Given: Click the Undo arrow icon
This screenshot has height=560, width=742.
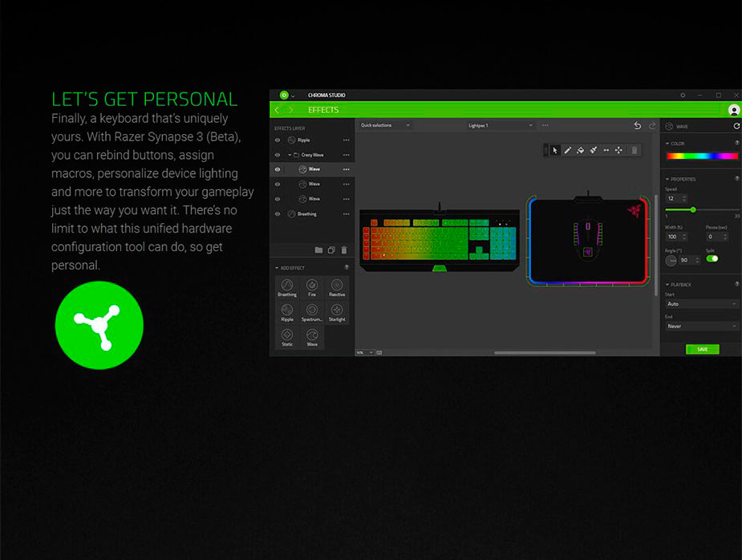Looking at the screenshot, I should pyautogui.click(x=638, y=126).
